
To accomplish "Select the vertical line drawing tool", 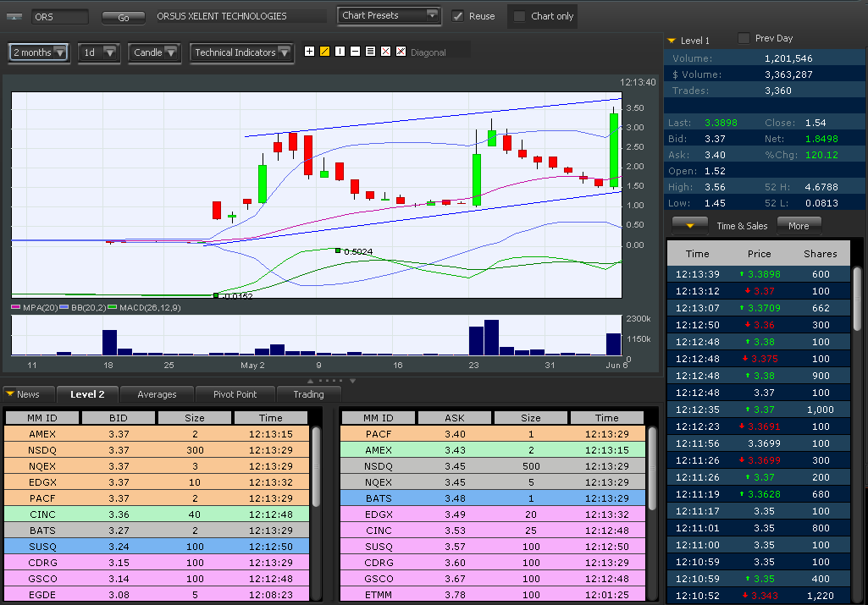I will [x=340, y=52].
